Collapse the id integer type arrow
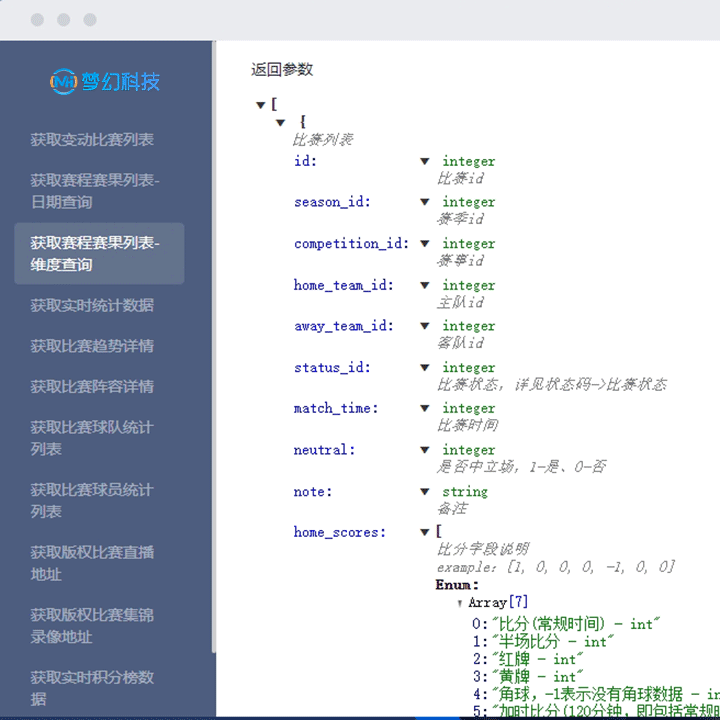Screen dimensions: 720x720 point(425,161)
